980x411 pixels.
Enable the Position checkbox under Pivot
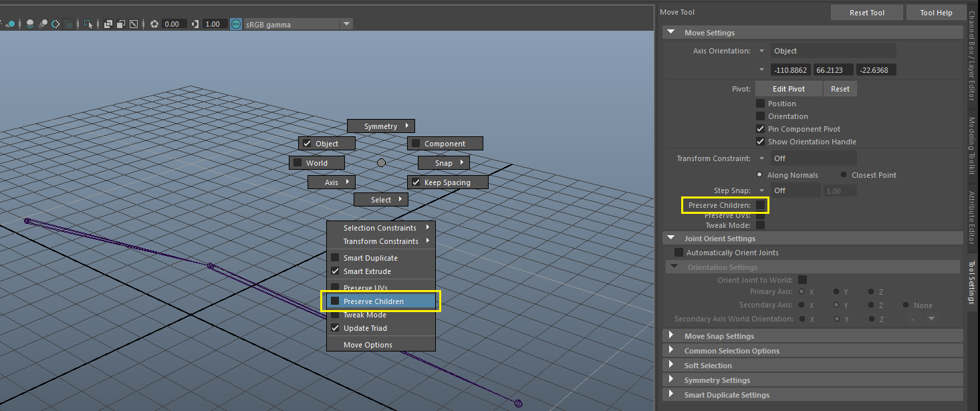[x=760, y=103]
